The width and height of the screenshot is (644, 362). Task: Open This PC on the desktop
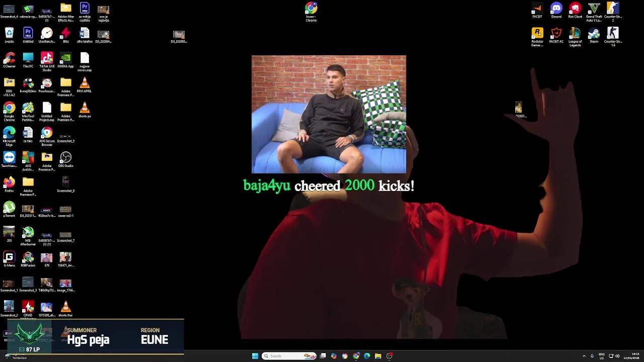(28, 60)
